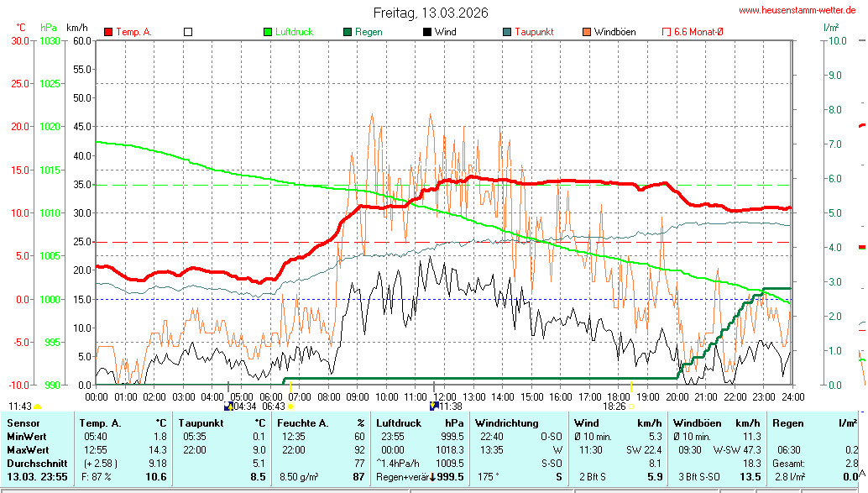
Task: Click the moon icon next to 11:38
Action: point(434,406)
